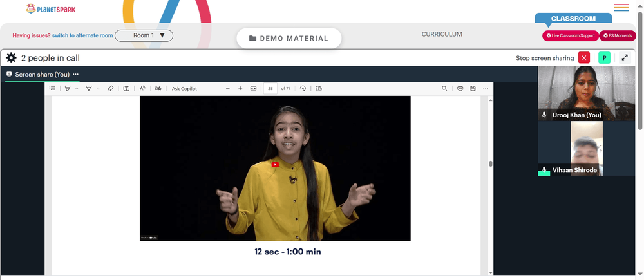644x280 pixels.
Task: Click the save icon in PDF toolbar
Action: click(x=473, y=88)
